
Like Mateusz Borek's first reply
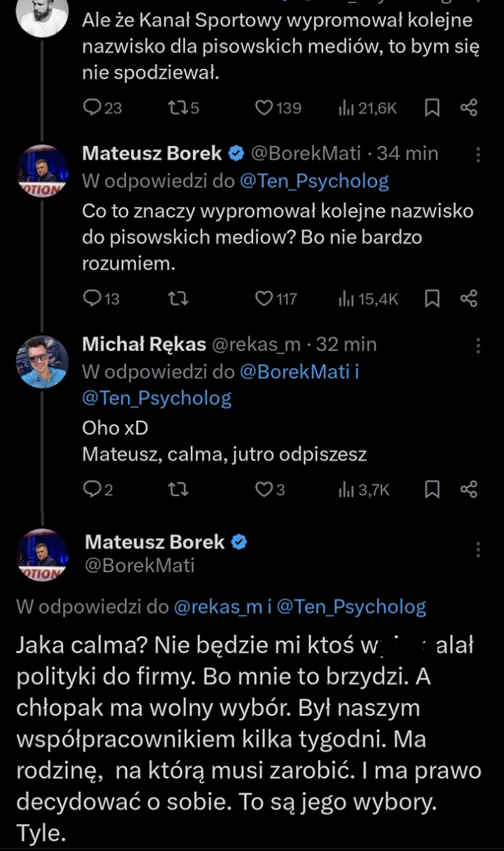[x=263, y=299]
